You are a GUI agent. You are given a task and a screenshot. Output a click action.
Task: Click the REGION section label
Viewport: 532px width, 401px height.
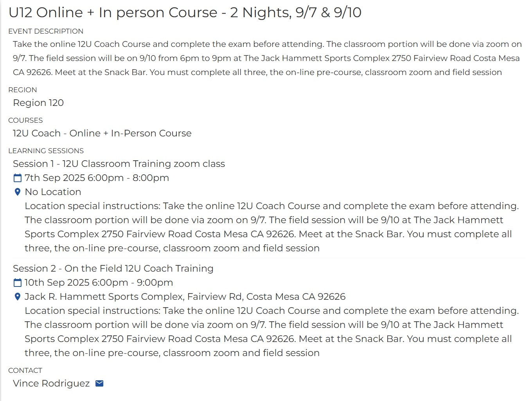22,90
